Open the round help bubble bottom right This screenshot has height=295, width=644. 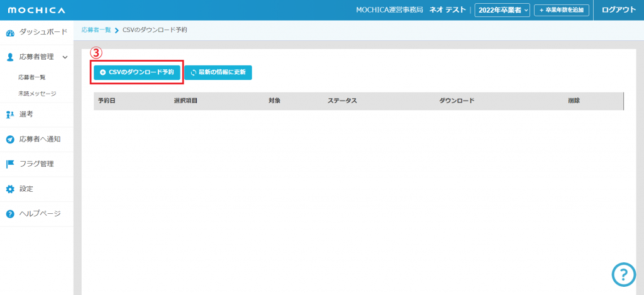(x=623, y=274)
